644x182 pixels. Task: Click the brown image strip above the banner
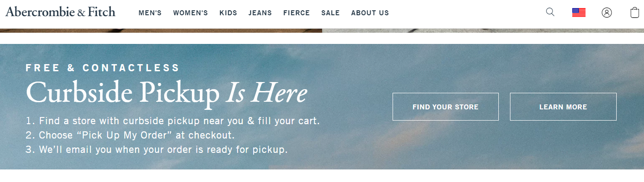[161, 30]
